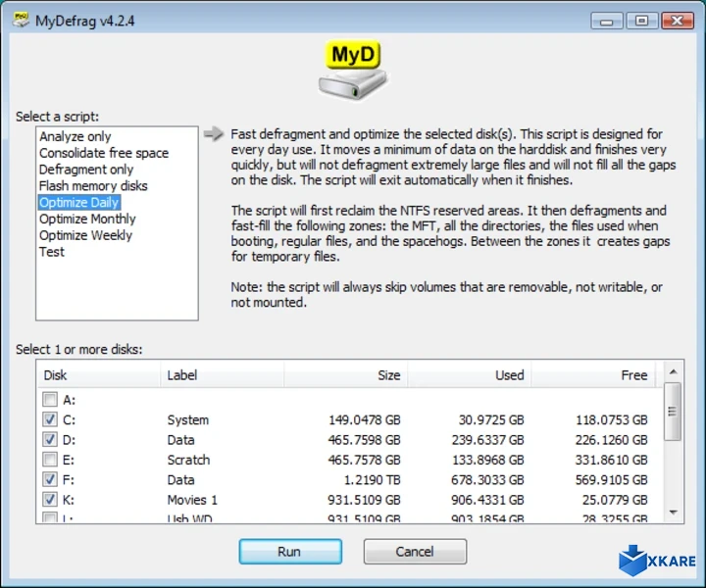Minimize the MyDefrag window

coord(607,21)
